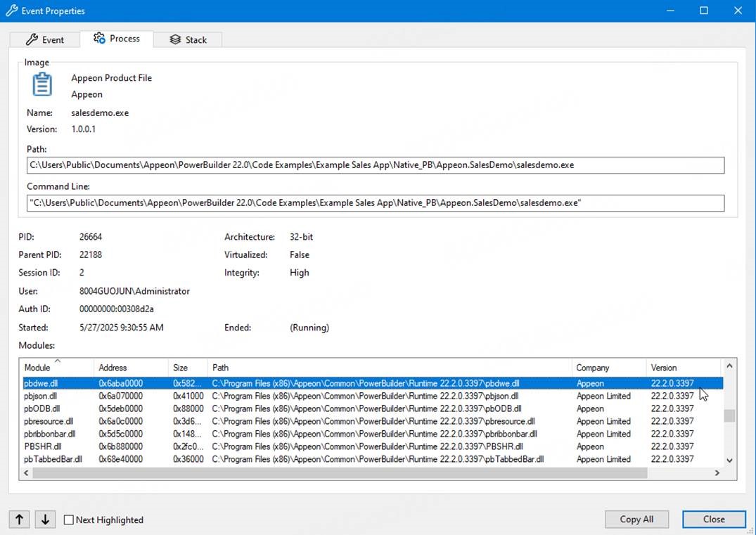Image resolution: width=756 pixels, height=535 pixels.
Task: Sort modules by Address column header
Action: click(131, 367)
